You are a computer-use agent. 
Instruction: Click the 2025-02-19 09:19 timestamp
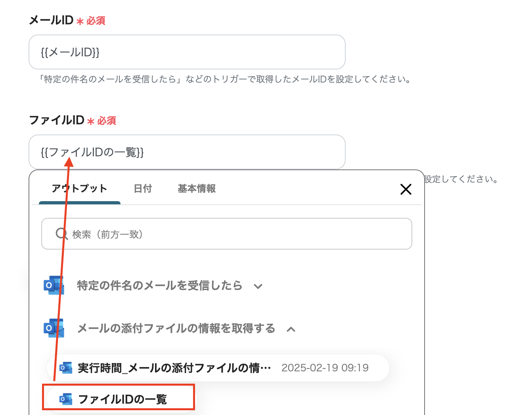tap(325, 368)
